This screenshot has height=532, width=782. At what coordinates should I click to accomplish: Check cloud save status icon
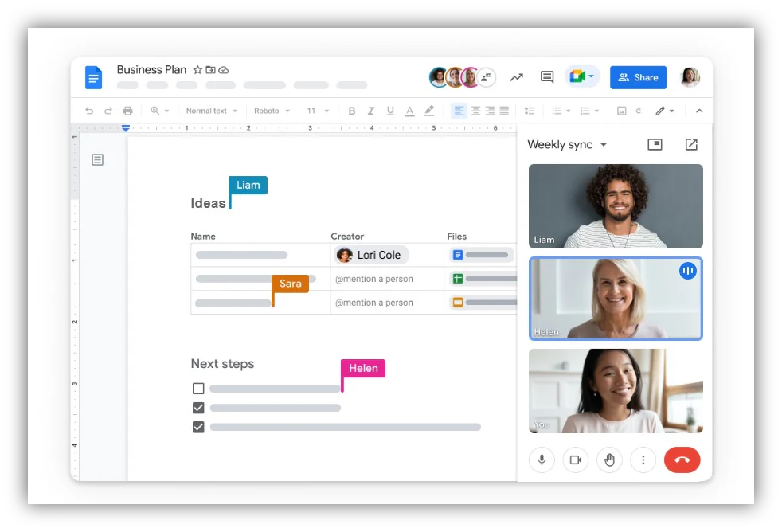224,70
